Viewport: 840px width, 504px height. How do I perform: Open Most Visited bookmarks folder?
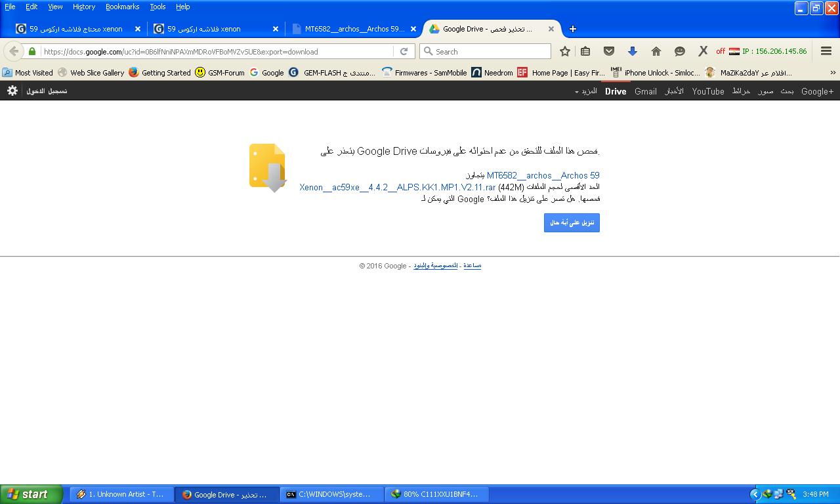coord(28,73)
